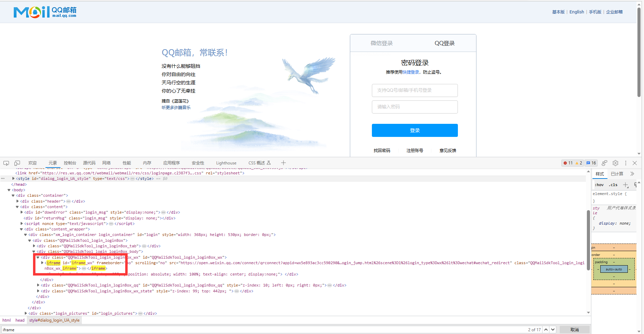This screenshot has height=334, width=644.
Task: Expand the header div element
Action: (17, 201)
